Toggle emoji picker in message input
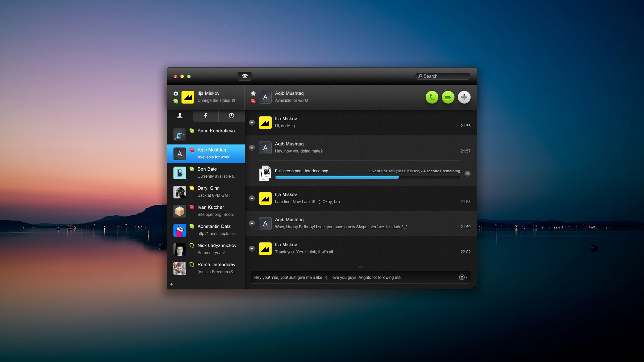644x362 pixels. [x=462, y=277]
